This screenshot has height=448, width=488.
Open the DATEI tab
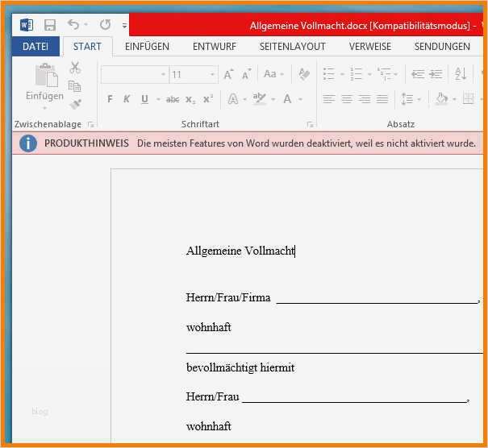[x=35, y=46]
